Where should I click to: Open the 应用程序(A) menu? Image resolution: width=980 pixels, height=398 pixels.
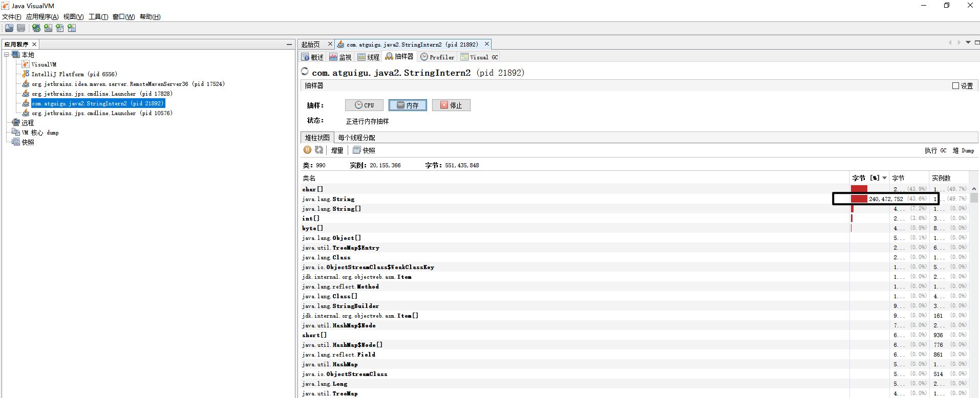tap(42, 17)
